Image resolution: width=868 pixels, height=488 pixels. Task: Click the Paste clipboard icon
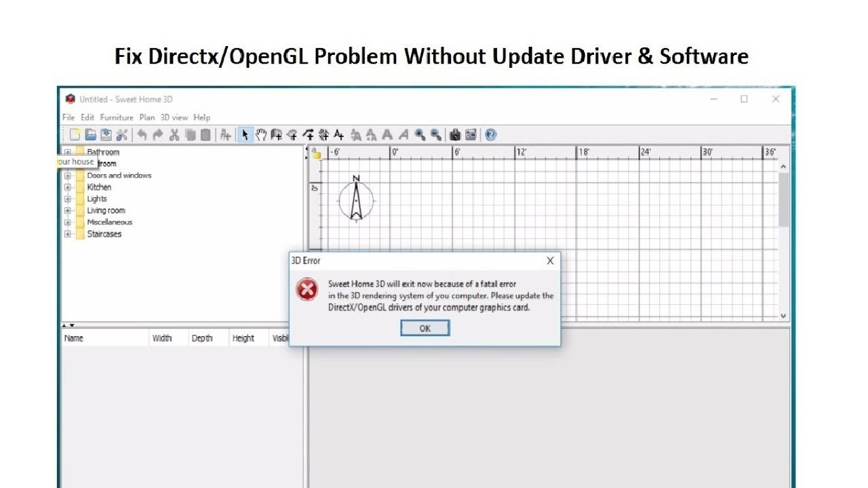(205, 135)
